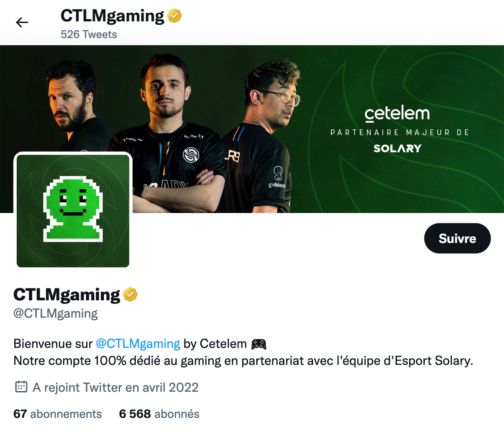View the 6 568 abonnés list
This screenshot has height=441, width=504.
(x=159, y=414)
